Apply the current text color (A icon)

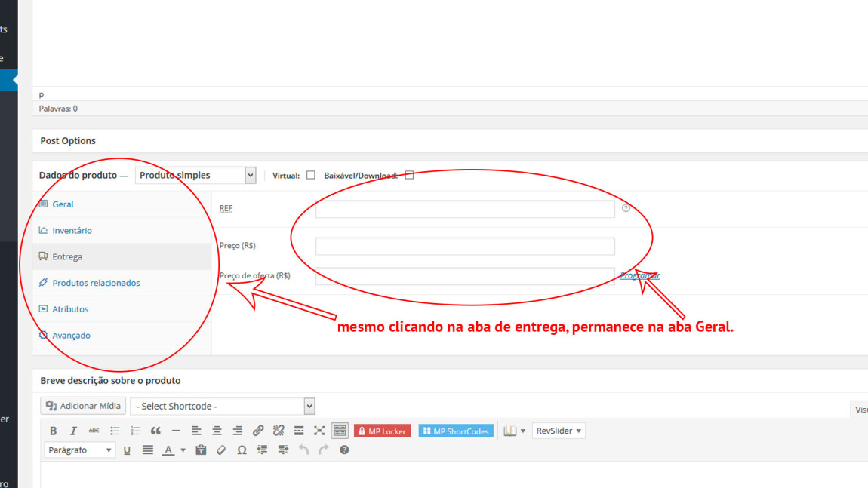tap(168, 450)
